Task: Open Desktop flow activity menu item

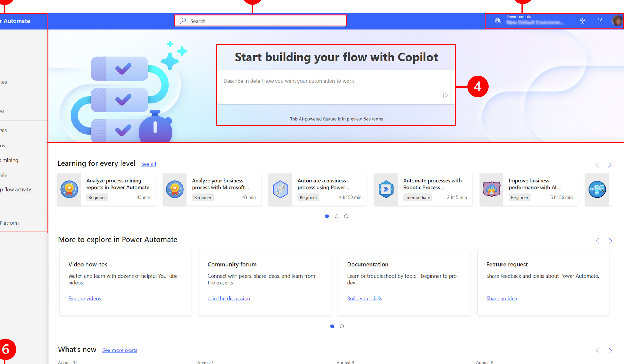Action: coord(16,189)
